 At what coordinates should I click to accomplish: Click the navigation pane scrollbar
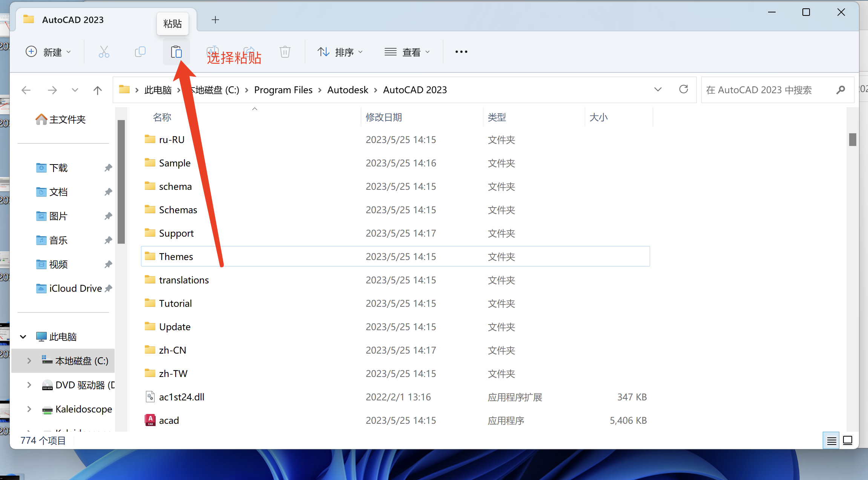tap(121, 182)
